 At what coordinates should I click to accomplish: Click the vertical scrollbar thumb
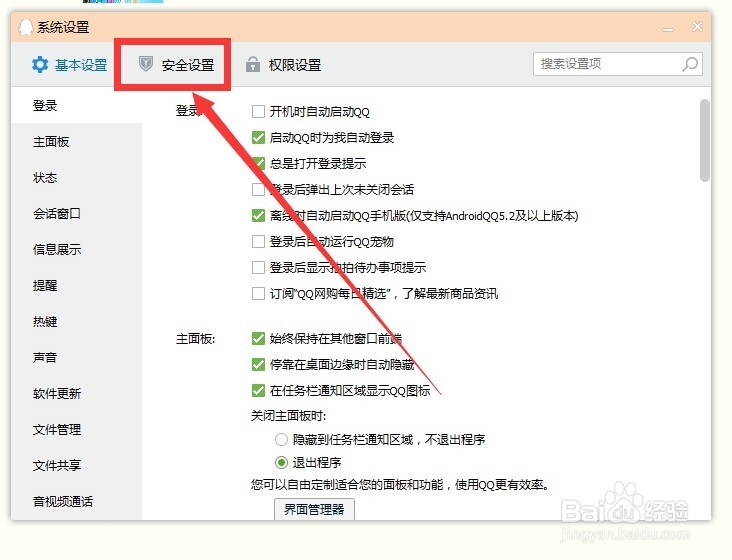coord(705,140)
